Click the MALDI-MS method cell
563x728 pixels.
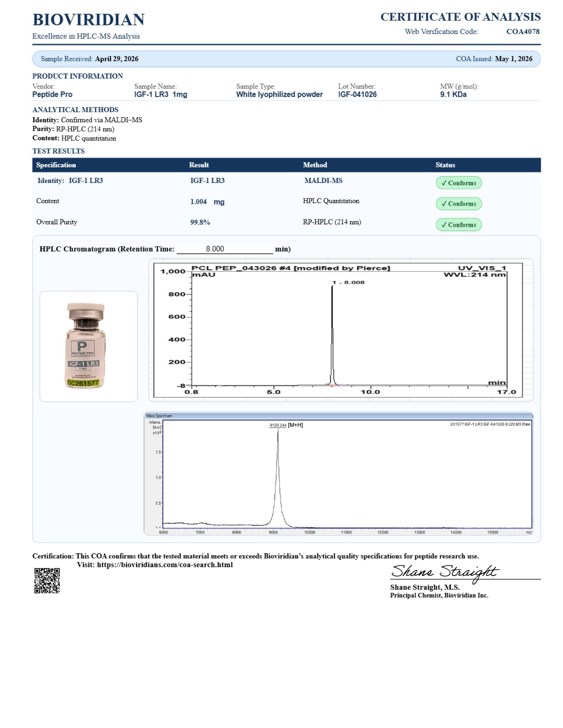click(x=323, y=180)
